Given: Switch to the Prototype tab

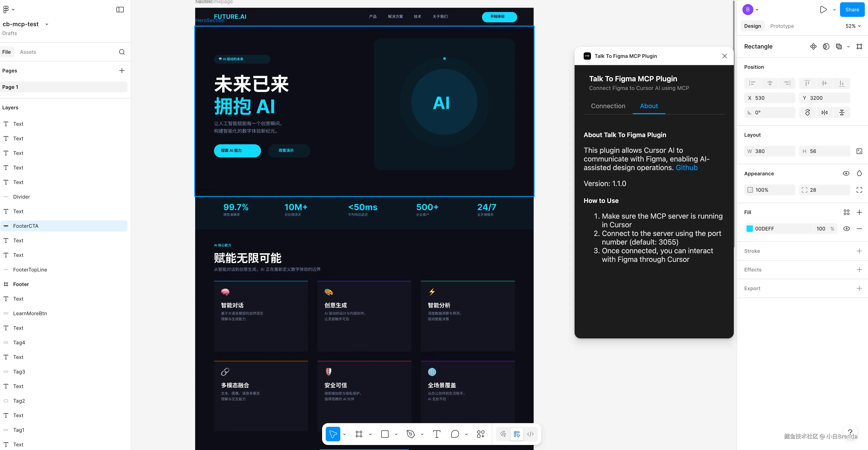Looking at the screenshot, I should [782, 26].
